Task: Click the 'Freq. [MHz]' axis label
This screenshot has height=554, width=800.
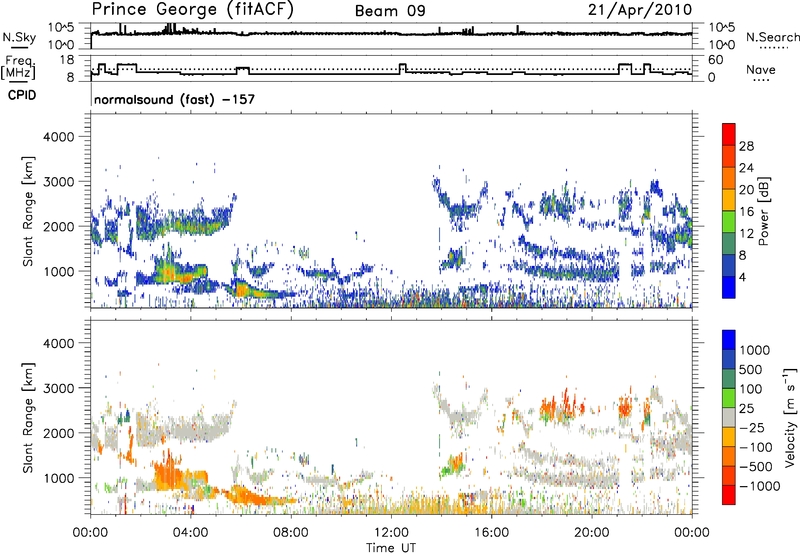Action: point(18,68)
